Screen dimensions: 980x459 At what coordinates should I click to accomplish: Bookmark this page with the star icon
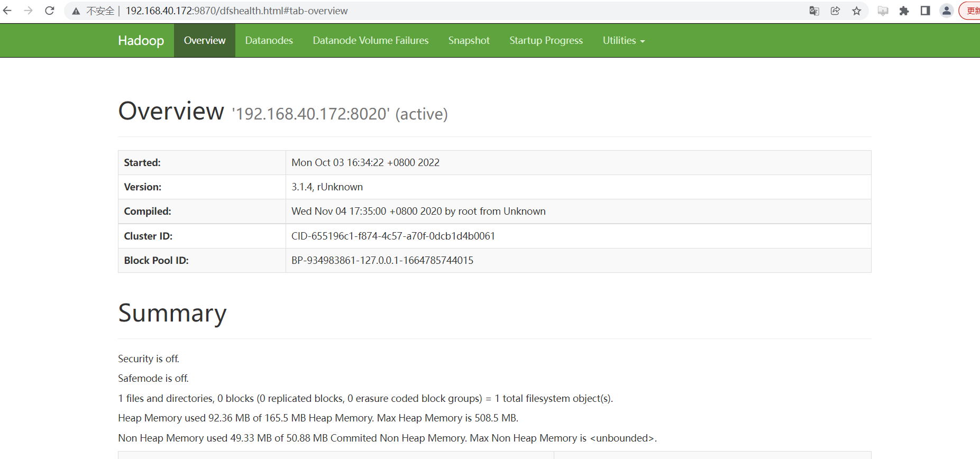pyautogui.click(x=857, y=11)
